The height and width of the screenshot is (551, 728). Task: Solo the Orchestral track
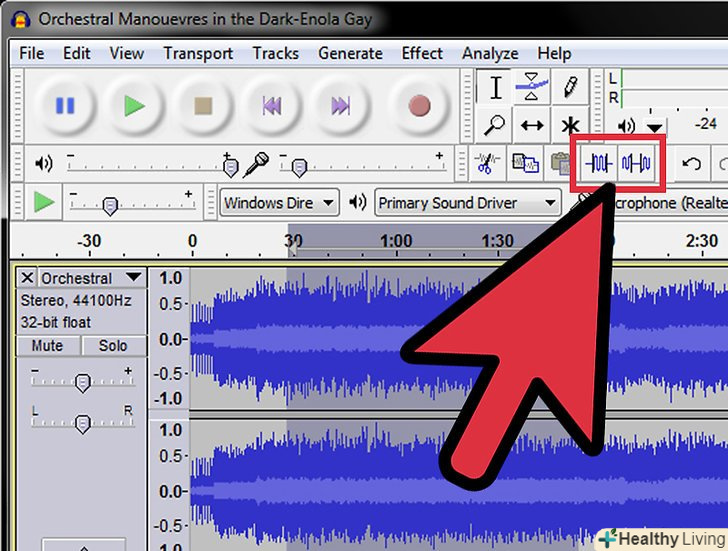click(x=113, y=346)
